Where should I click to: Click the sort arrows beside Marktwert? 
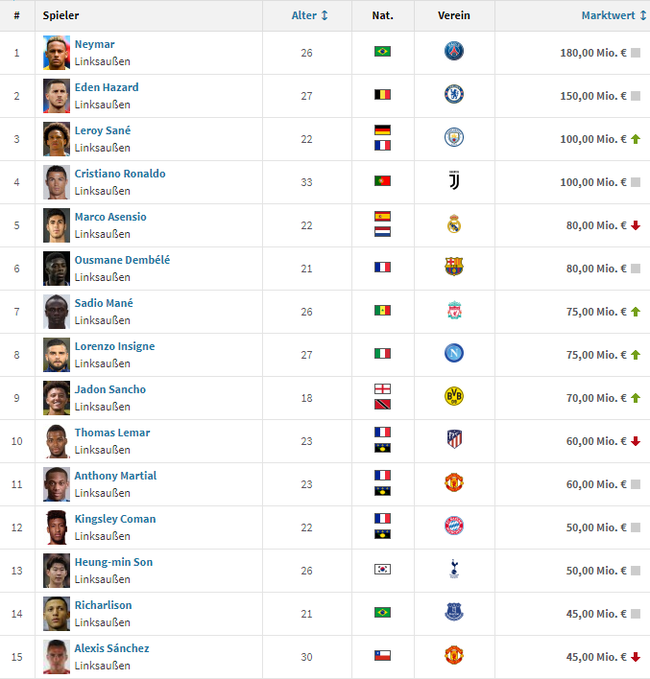643,16
